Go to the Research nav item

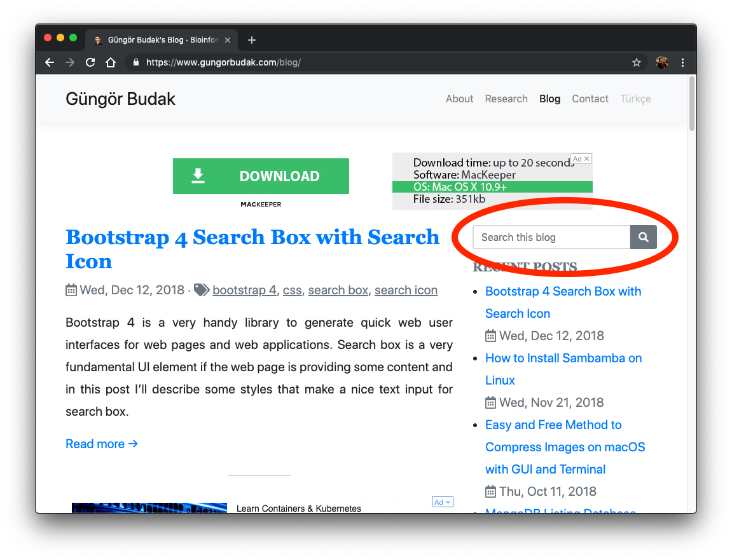coord(506,99)
